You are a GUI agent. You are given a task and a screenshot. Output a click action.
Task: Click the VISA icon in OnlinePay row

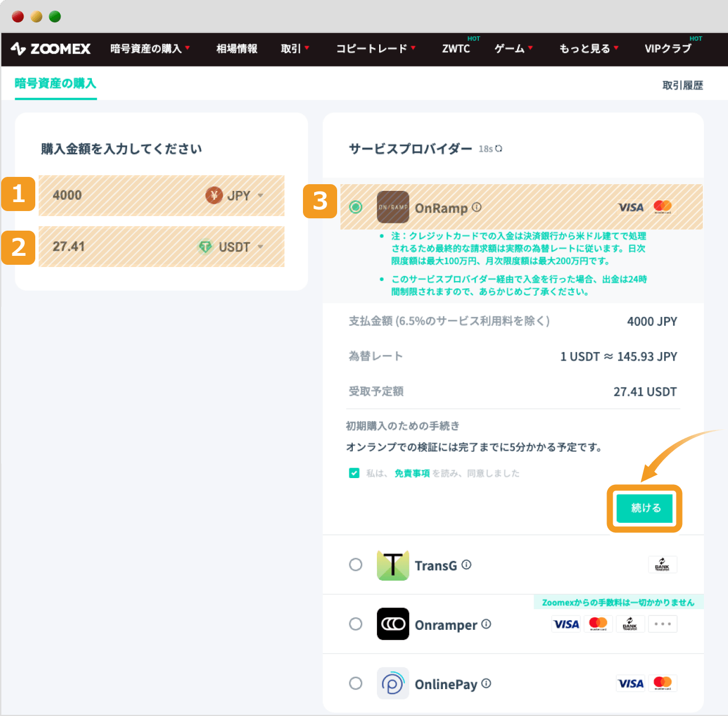point(631,683)
